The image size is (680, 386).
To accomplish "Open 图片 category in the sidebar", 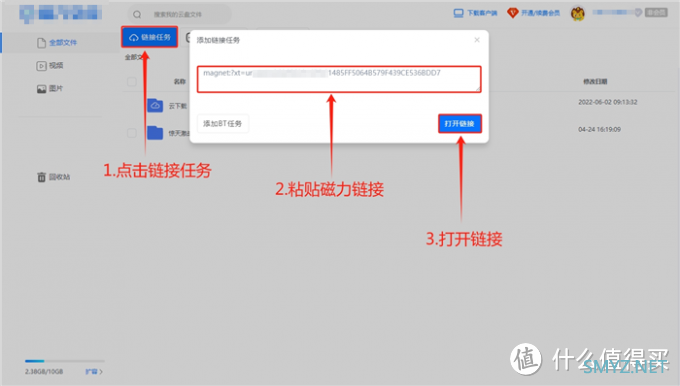I will click(x=50, y=88).
